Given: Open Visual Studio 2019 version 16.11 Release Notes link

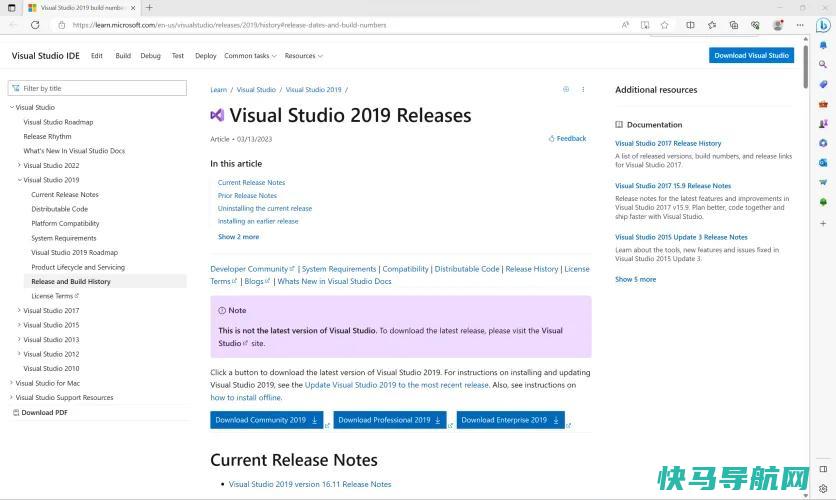Looking at the screenshot, I should click(310, 485).
